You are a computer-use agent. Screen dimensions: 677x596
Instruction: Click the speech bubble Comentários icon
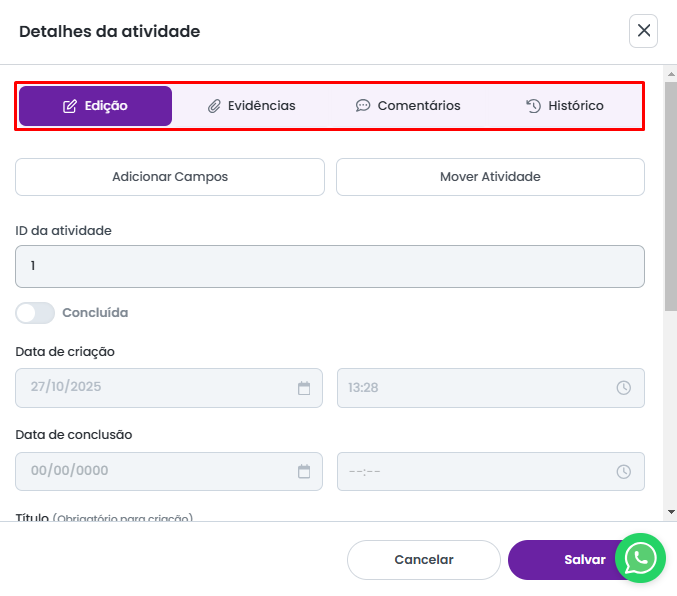coord(363,106)
